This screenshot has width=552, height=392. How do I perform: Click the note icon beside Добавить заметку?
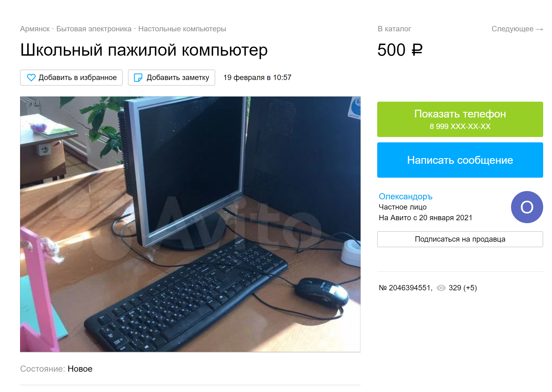pos(138,78)
